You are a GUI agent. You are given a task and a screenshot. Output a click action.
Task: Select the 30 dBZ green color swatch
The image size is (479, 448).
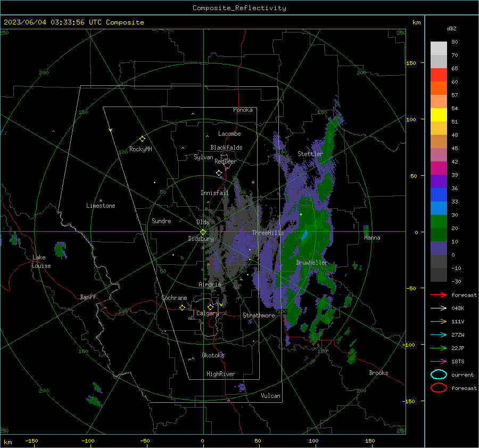439,221
